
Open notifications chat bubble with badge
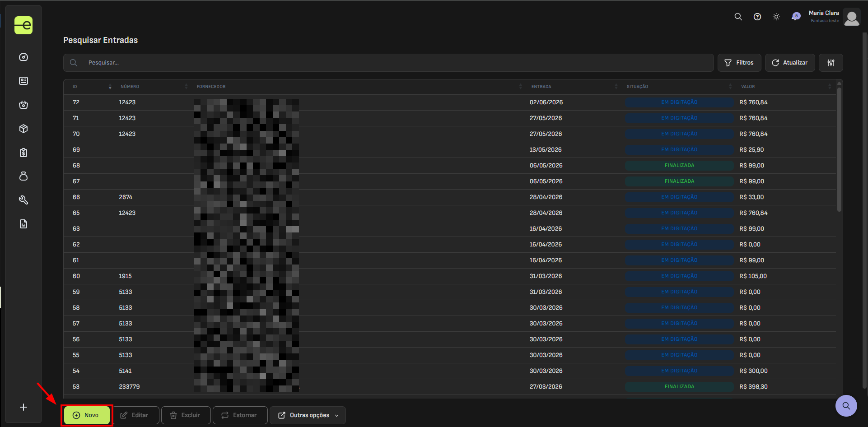point(796,17)
